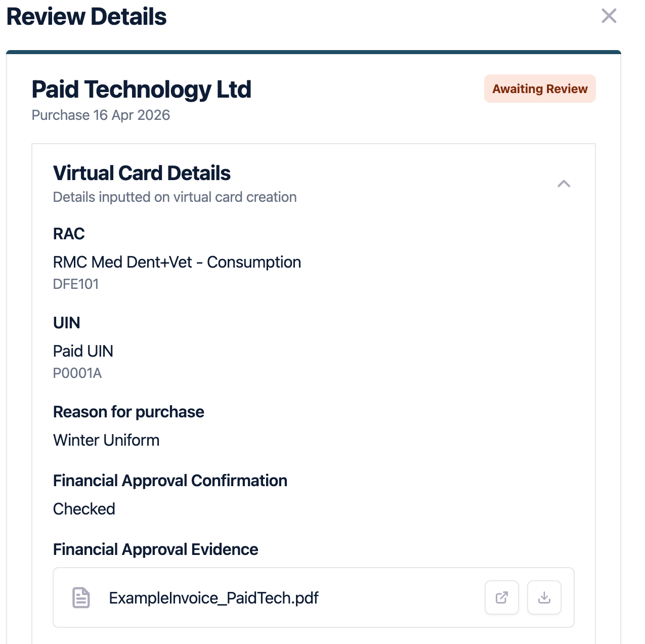Click the Paid Technology Ltd heading
This screenshot has height=644, width=645.
click(x=141, y=90)
